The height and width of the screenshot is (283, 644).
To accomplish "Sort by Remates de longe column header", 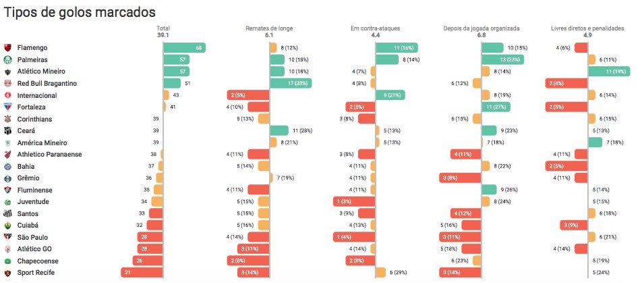I will tap(269, 28).
